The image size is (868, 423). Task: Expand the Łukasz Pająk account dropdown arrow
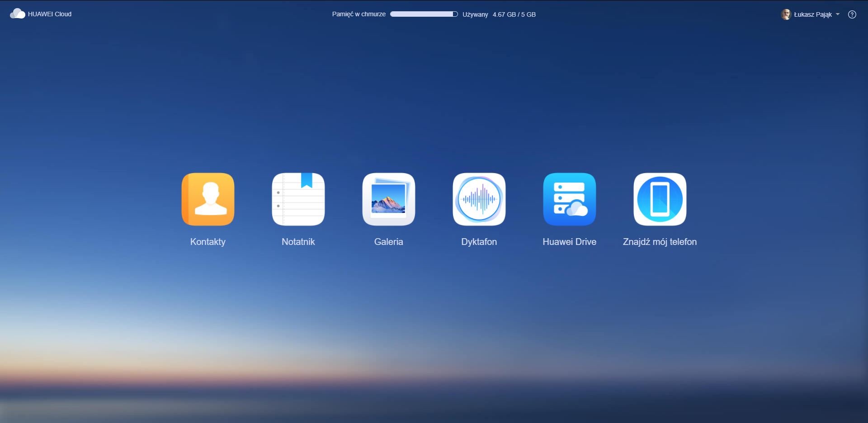pos(838,14)
